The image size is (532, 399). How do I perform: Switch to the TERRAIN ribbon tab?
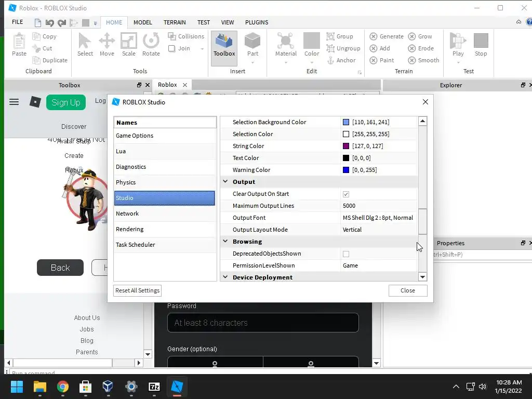click(175, 22)
